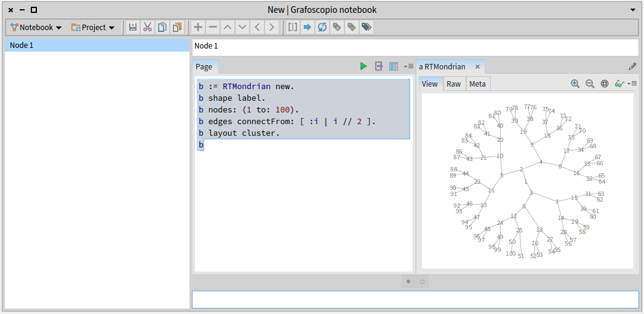Viewport: 644px width, 314px height.
Task: Remove node using the minus icon
Action: (213, 28)
